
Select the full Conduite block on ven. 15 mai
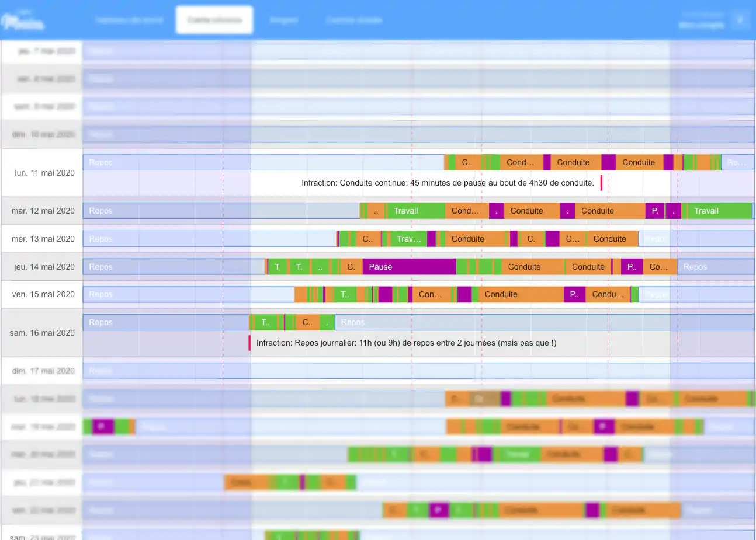tap(521, 294)
